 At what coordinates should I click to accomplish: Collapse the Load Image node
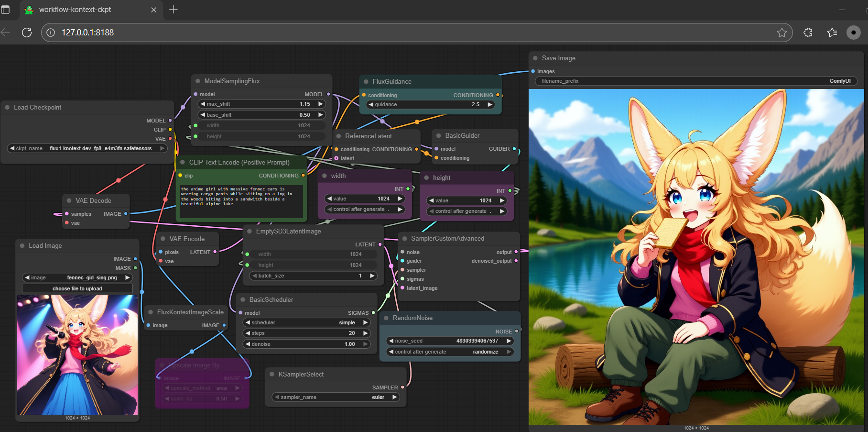pos(22,245)
